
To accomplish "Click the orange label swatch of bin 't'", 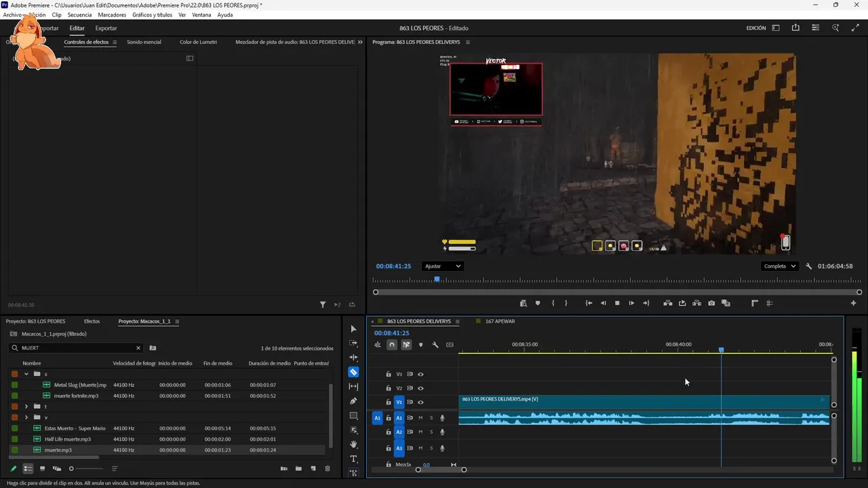I will [15, 407].
